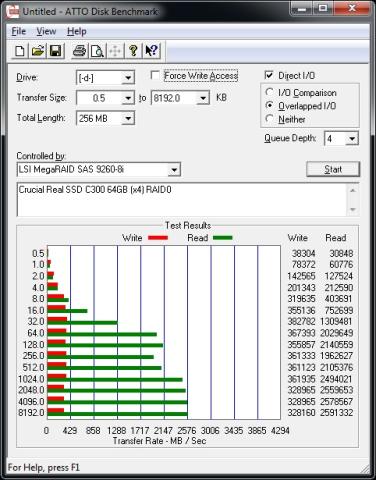Viewport: 376px width, 480px height.
Task: Click the 32.0 red write bar
Action: click(x=57, y=319)
